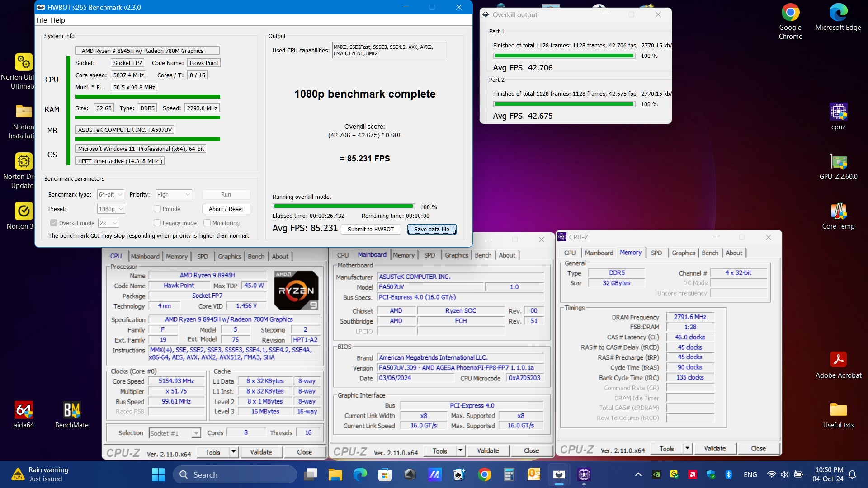Viewport: 868px width, 488px height.
Task: Open Rain warning weather widget
Action: [41, 474]
